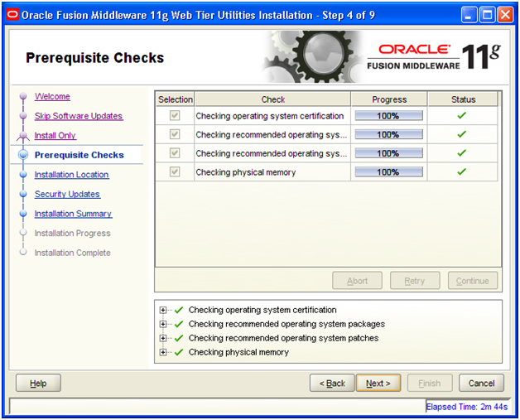Select 'Checking recommended operating system packages' tree row
The width and height of the screenshot is (520, 420).
286,324
